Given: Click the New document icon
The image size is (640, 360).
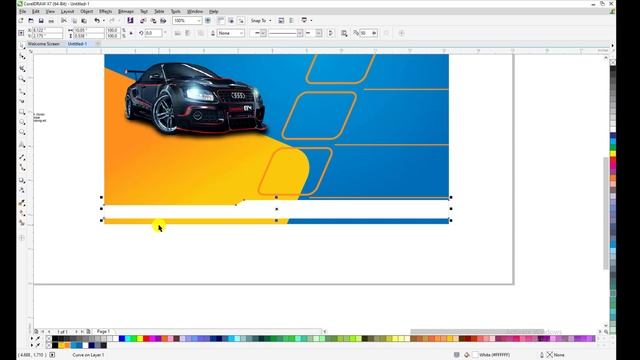Looking at the screenshot, I should (x=21, y=20).
